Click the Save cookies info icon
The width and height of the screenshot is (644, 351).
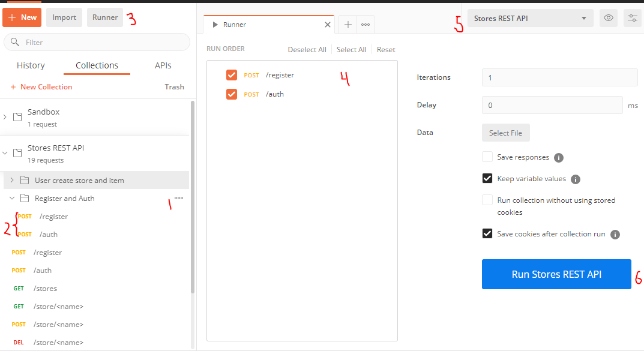[x=615, y=235]
